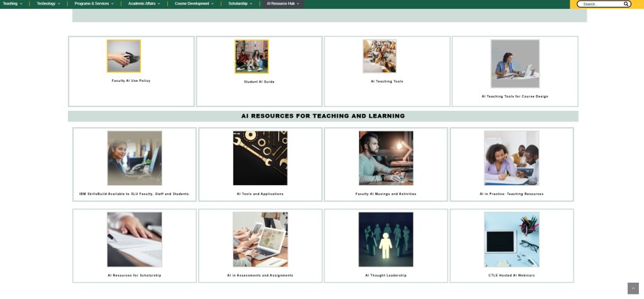Select the AI Tools and Applications wrench image
This screenshot has width=644, height=299.
(x=260, y=158)
